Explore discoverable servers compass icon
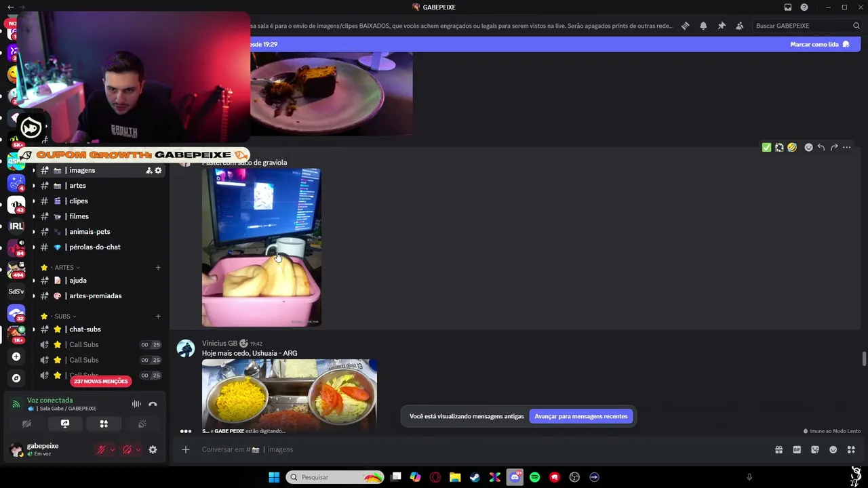 pos(16,378)
